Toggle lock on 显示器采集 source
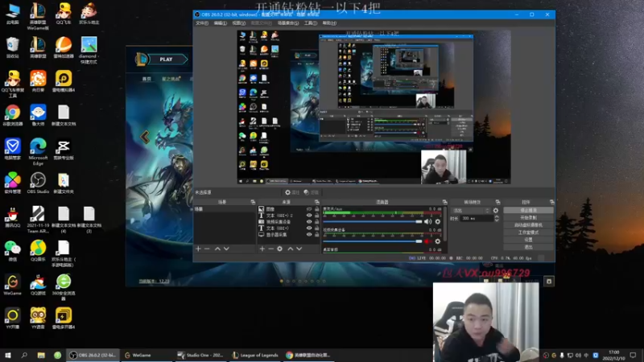Viewport: 644px width, 362px height. [316, 235]
